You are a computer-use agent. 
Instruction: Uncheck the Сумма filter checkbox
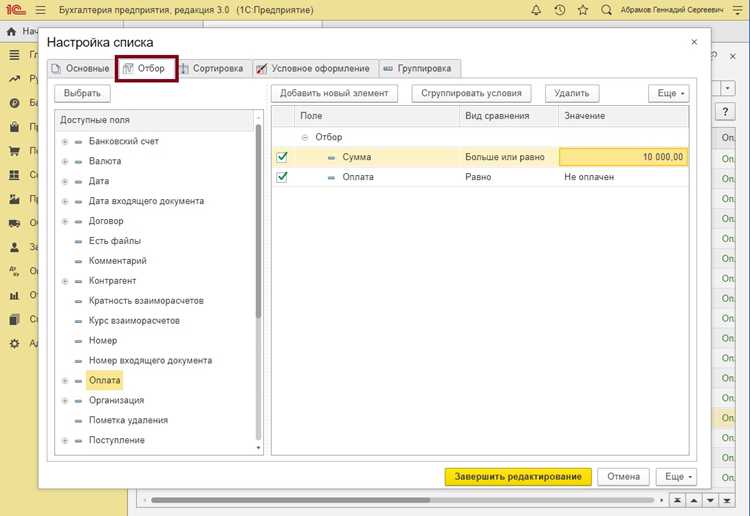282,157
